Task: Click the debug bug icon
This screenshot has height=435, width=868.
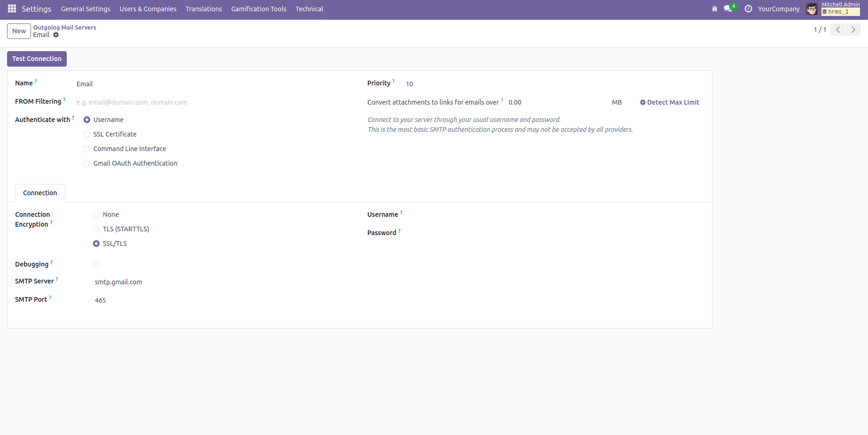Action: [714, 9]
